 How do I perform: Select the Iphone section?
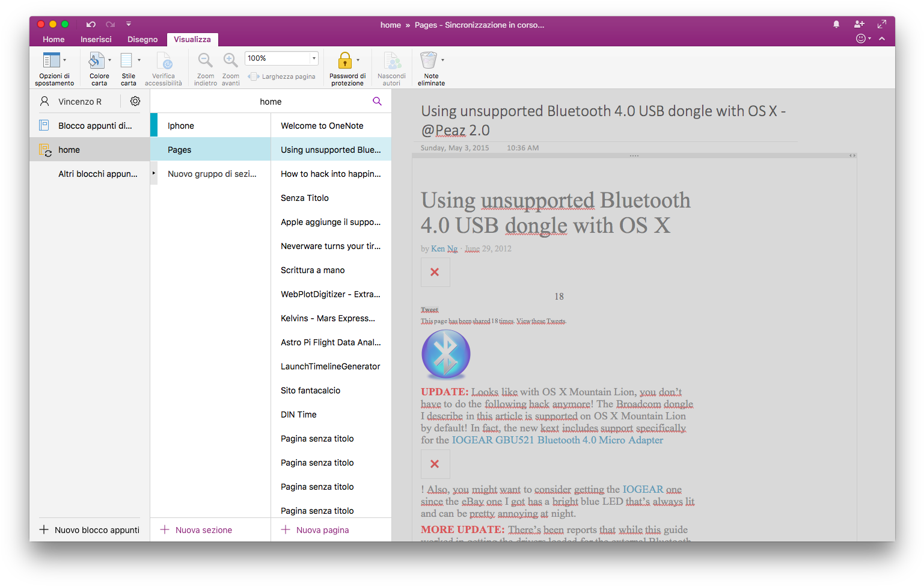point(210,126)
